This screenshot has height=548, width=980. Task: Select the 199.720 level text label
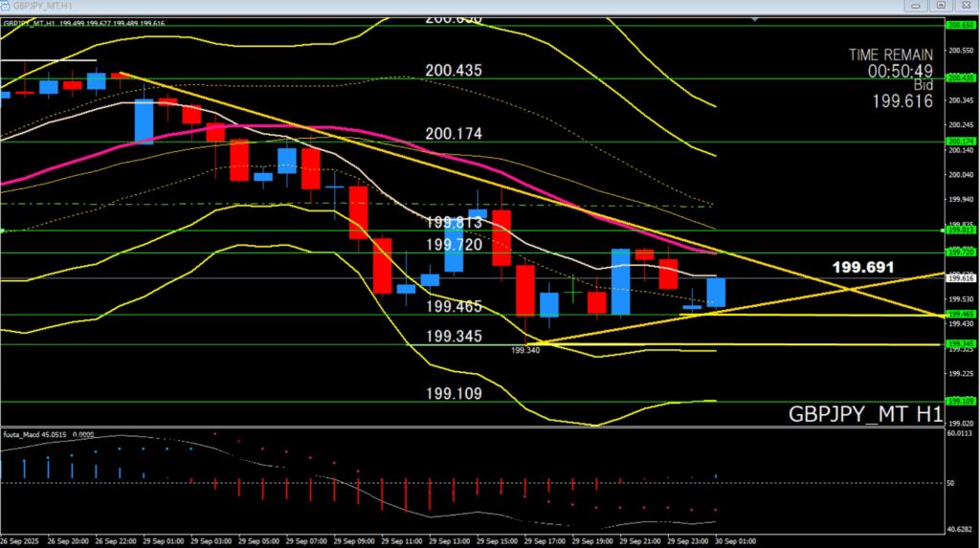pyautogui.click(x=454, y=244)
